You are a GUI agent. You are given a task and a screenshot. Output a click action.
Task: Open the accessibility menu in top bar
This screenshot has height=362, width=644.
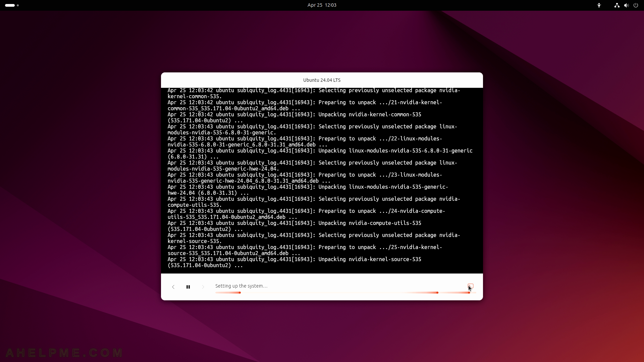pyautogui.click(x=599, y=5)
